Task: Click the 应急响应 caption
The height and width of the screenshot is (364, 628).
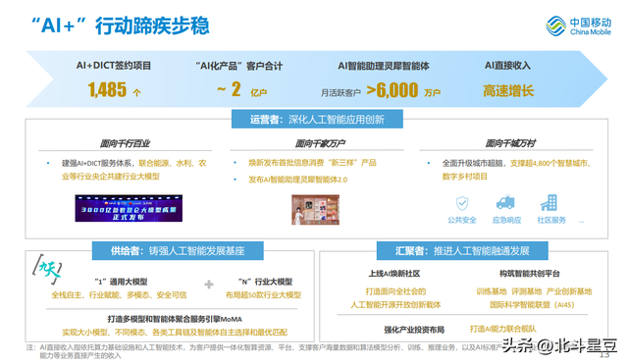Action: [x=506, y=220]
